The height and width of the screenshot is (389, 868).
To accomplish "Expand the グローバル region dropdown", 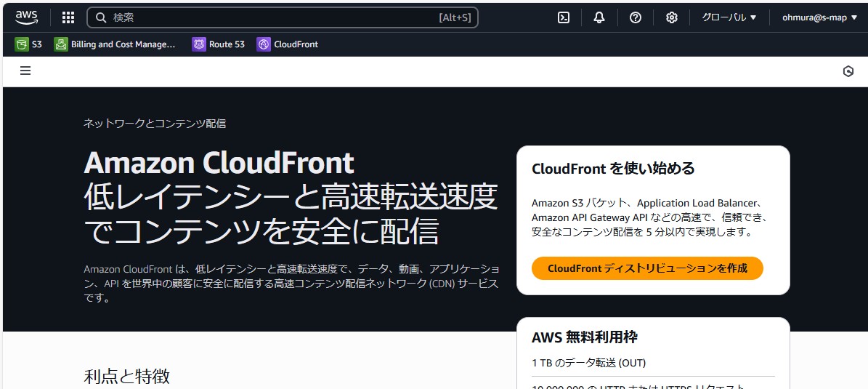I will click(729, 17).
